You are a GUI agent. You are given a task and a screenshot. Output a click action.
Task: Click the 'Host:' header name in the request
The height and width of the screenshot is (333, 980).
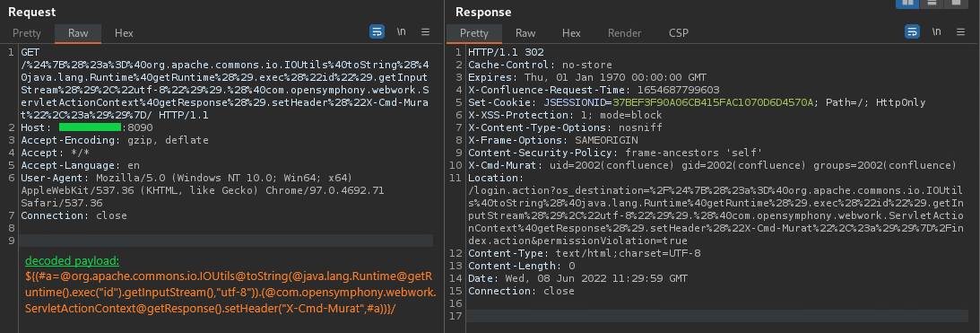[37, 127]
